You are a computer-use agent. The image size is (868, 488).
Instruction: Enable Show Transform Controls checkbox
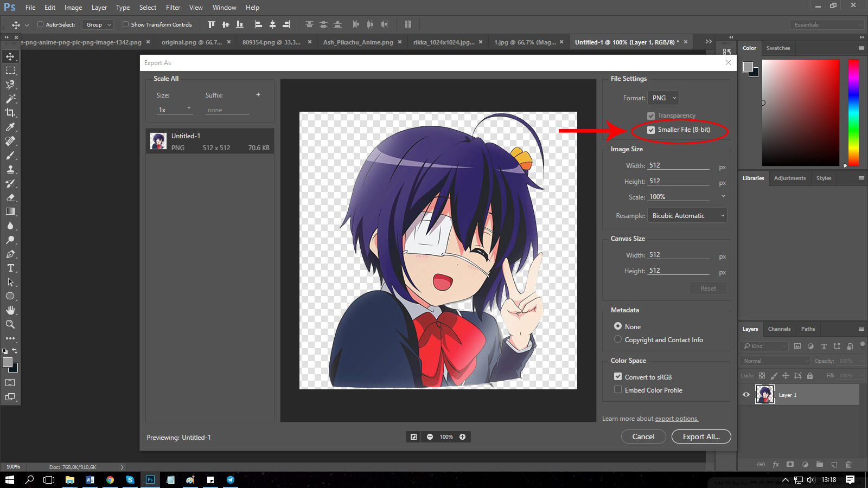click(125, 24)
